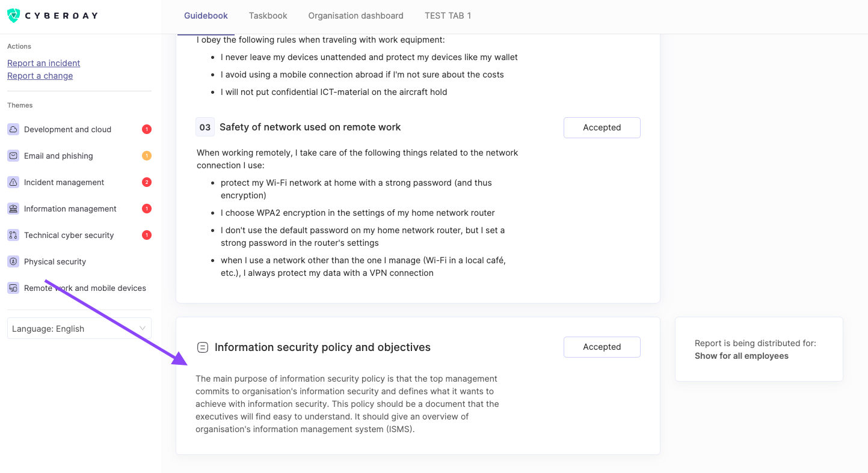Click the Information security policy and objectives heading

[322, 347]
